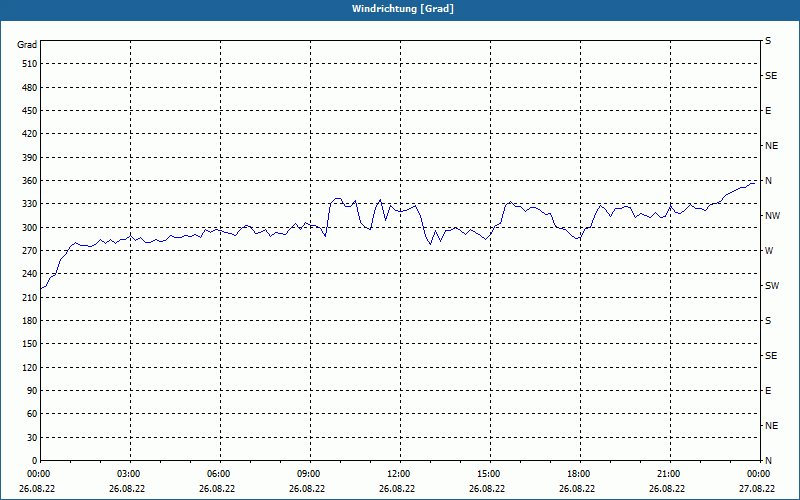Select the 90 y-axis value

(x=32, y=391)
